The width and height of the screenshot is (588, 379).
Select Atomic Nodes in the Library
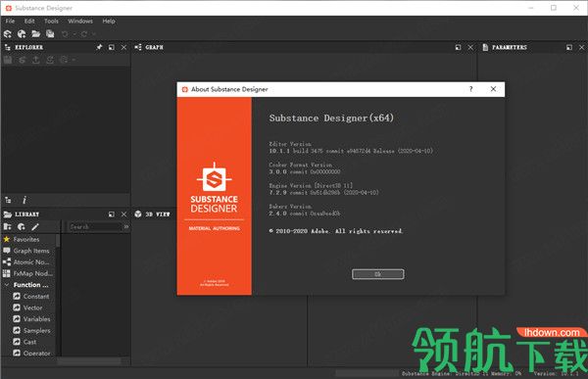31,262
